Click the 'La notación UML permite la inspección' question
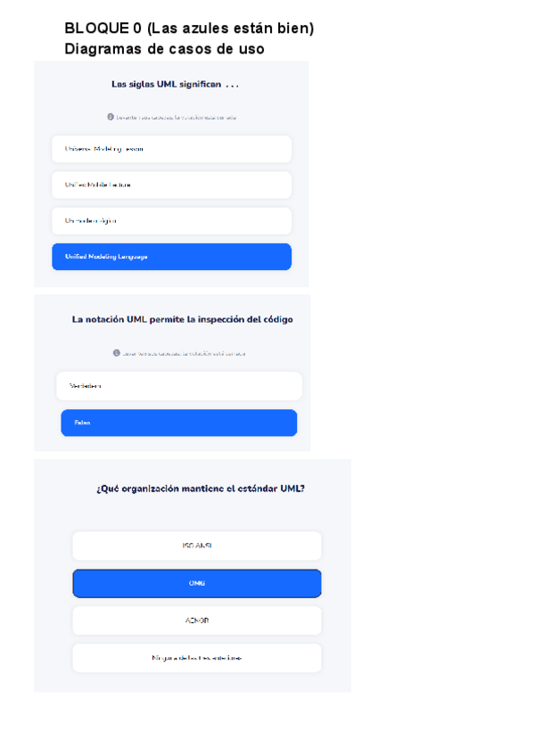Viewport: 535px width, 756px height. pyautogui.click(x=182, y=319)
